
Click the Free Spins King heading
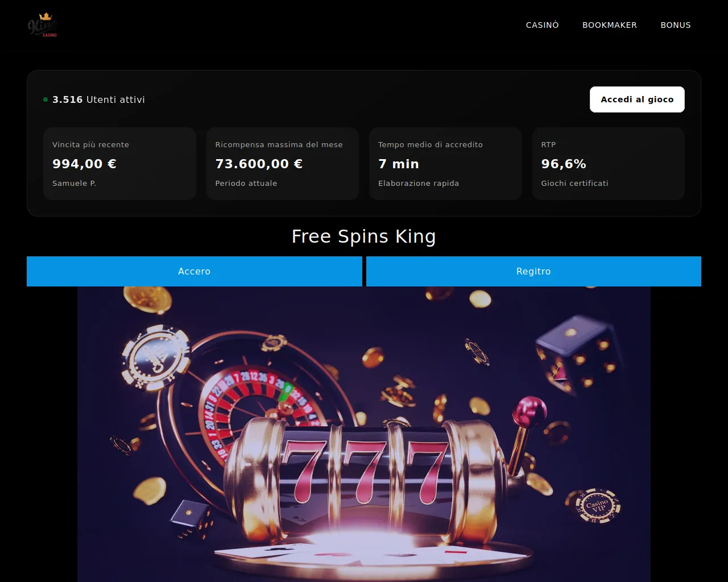coord(364,236)
